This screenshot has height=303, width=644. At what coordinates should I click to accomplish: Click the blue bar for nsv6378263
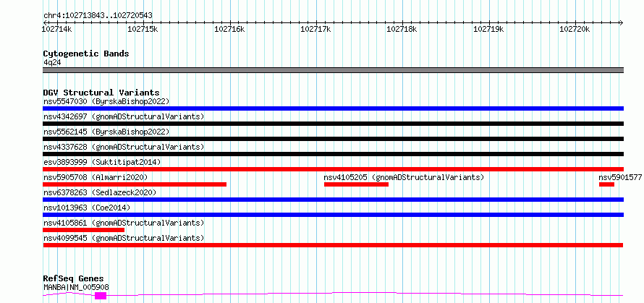pyautogui.click(x=334, y=200)
